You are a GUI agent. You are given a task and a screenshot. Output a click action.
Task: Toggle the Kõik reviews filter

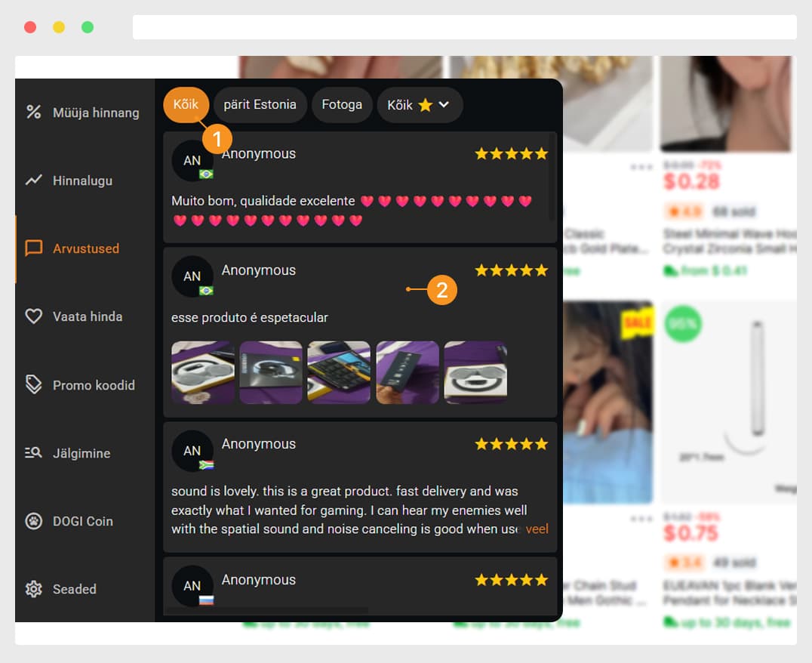coord(186,105)
